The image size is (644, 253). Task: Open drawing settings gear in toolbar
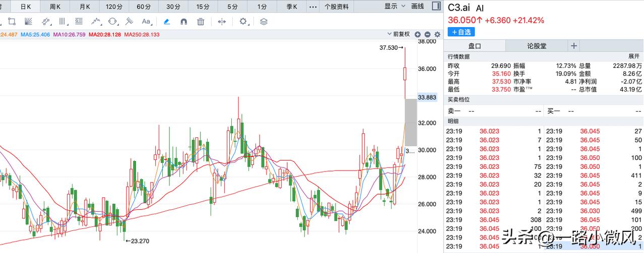click(x=244, y=22)
